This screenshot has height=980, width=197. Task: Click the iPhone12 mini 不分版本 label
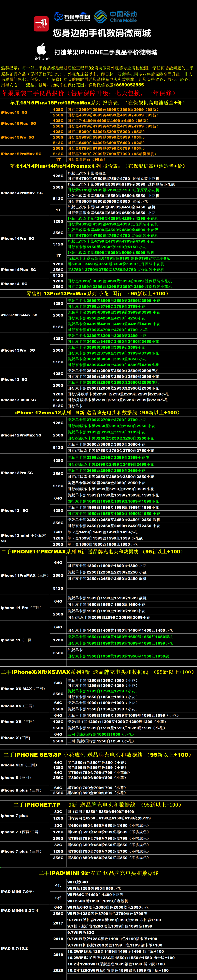(23, 538)
